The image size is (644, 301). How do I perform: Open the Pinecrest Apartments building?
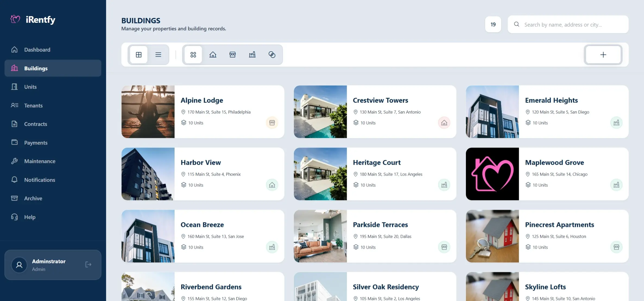click(547, 236)
